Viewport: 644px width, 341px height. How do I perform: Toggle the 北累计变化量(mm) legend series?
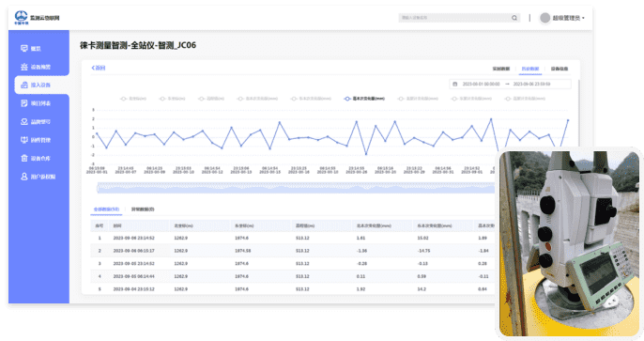coord(418,99)
